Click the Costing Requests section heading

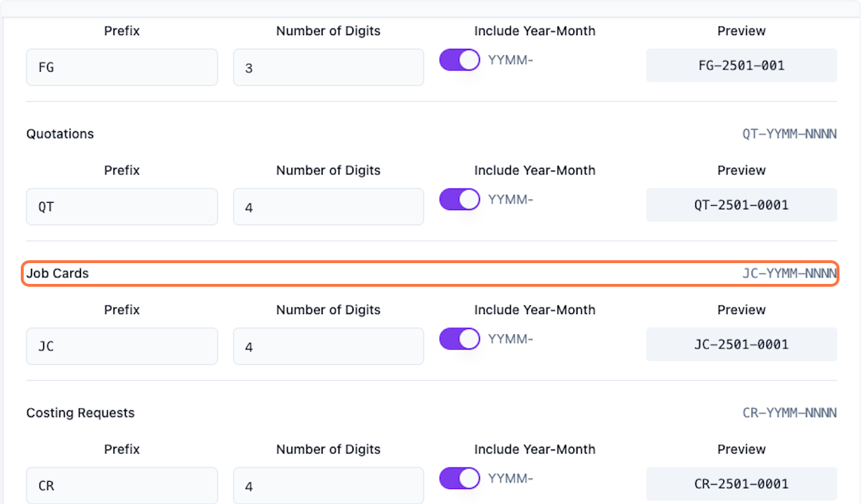[80, 413]
